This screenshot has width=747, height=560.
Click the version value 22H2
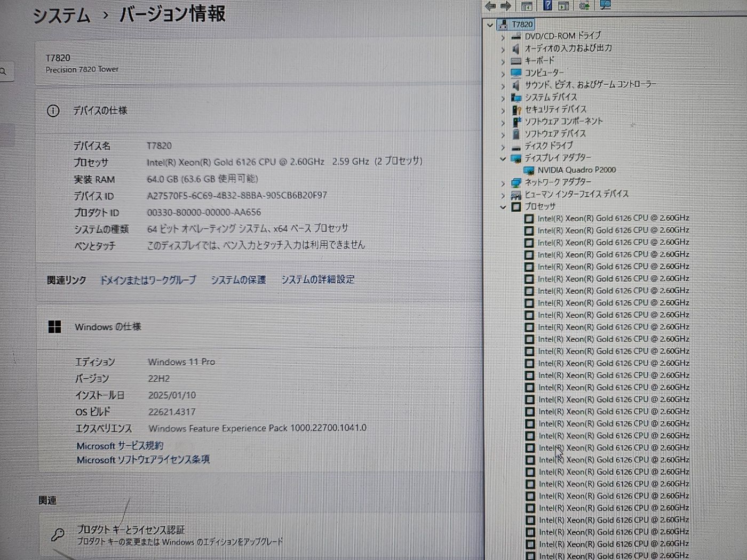[158, 379]
